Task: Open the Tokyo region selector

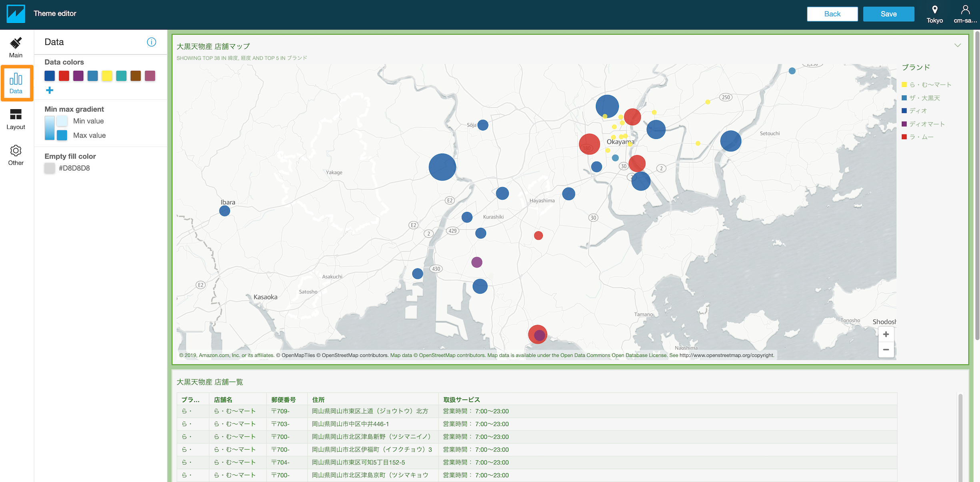Action: (x=934, y=14)
